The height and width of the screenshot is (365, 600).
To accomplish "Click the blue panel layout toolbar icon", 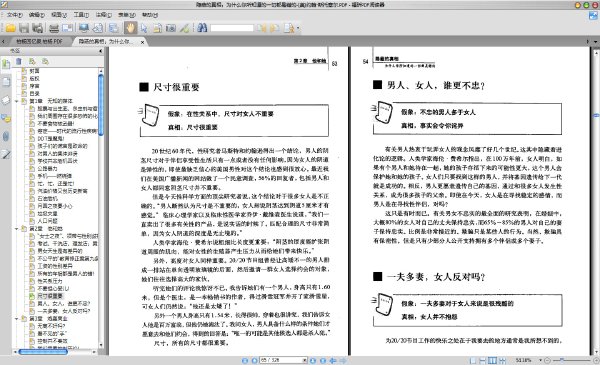I will tap(114, 28).
